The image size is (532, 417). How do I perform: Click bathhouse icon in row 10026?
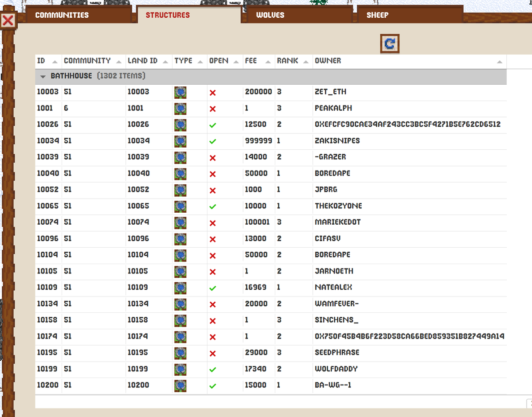[180, 125]
